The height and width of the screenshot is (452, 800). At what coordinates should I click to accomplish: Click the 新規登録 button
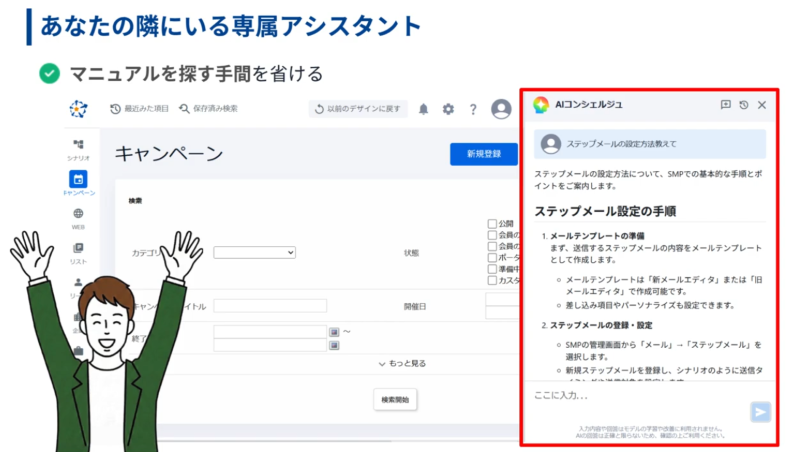pyautogui.click(x=484, y=154)
